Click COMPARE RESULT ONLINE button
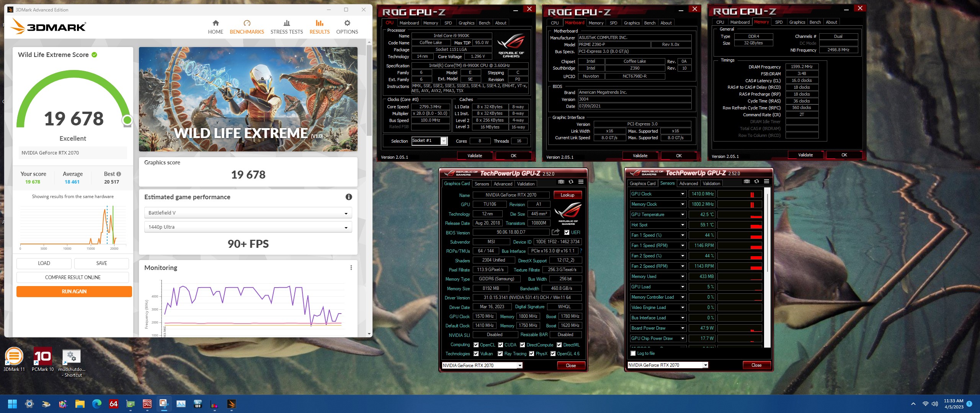 pos(73,277)
